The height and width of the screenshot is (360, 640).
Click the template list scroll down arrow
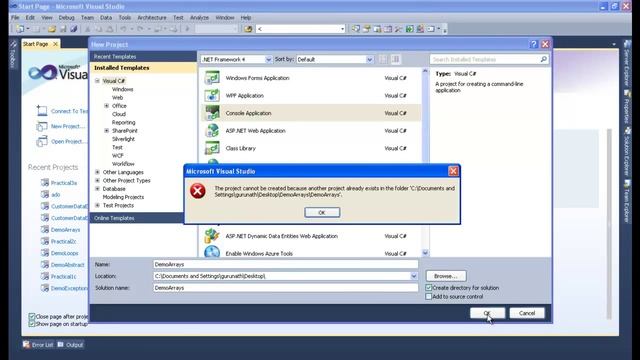tap(425, 253)
